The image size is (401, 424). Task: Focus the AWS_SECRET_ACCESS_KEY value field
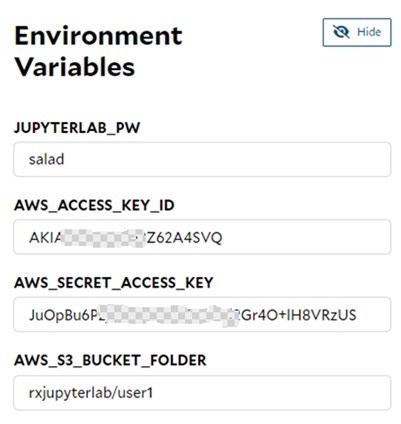pos(202,315)
